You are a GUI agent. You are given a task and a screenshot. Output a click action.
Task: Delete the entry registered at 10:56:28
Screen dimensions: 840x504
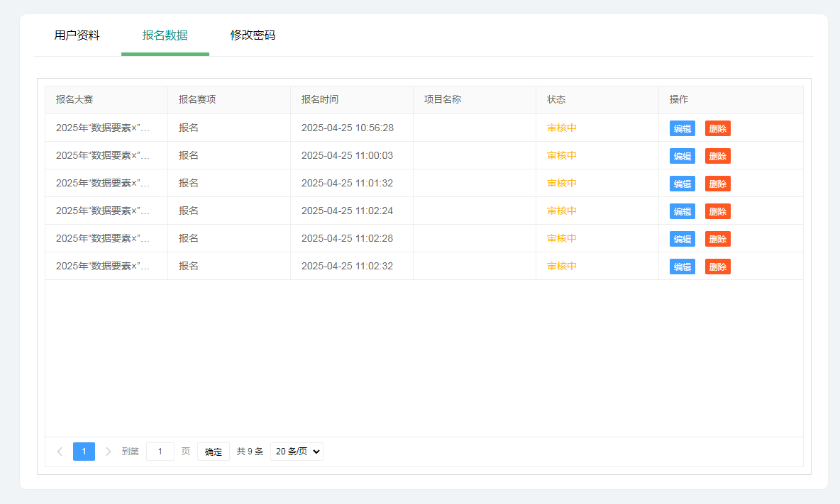(x=717, y=128)
